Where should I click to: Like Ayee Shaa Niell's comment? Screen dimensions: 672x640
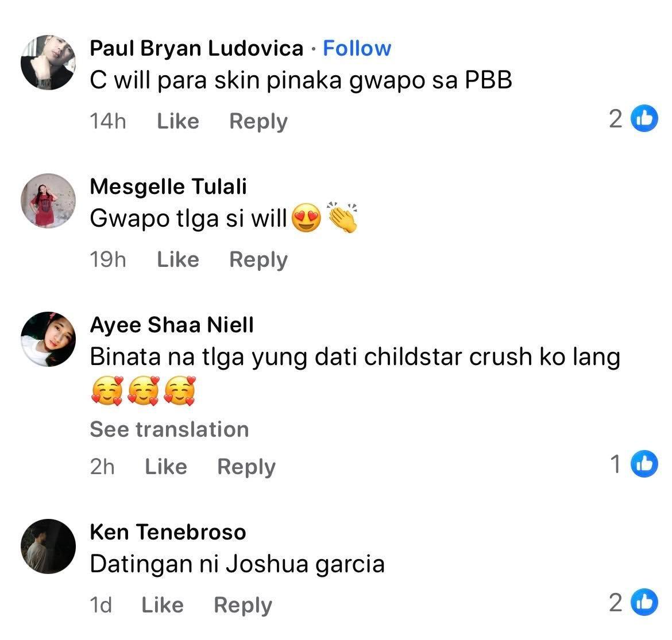click(166, 467)
